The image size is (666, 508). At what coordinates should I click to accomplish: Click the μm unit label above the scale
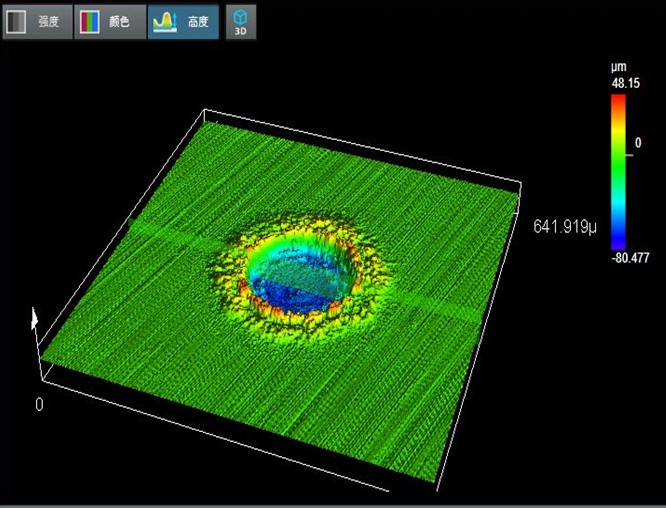[x=618, y=67]
